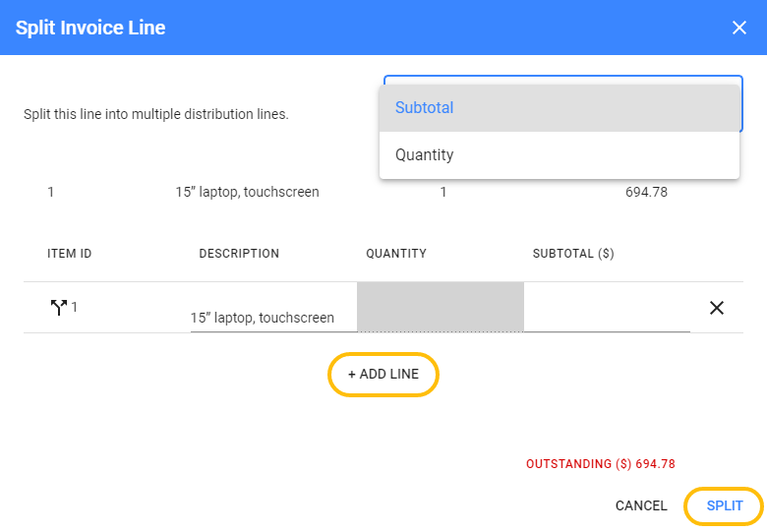Screen dimensions: 767x532
Task: Click the QUANTITY column header
Action: [x=396, y=254]
